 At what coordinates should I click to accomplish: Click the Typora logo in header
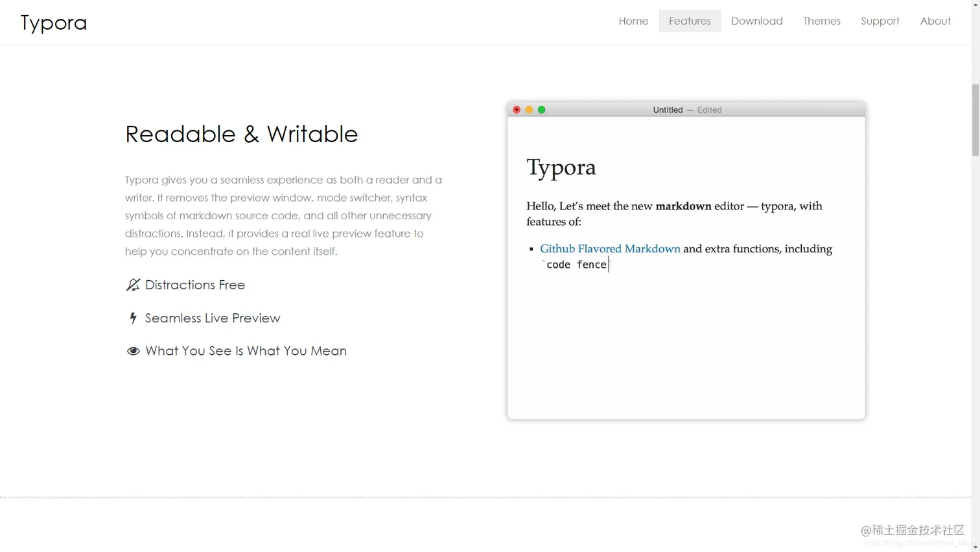pos(53,23)
